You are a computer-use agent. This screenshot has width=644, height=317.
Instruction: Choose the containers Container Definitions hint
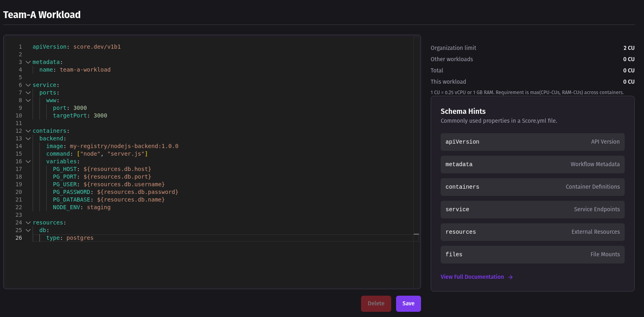click(x=532, y=187)
